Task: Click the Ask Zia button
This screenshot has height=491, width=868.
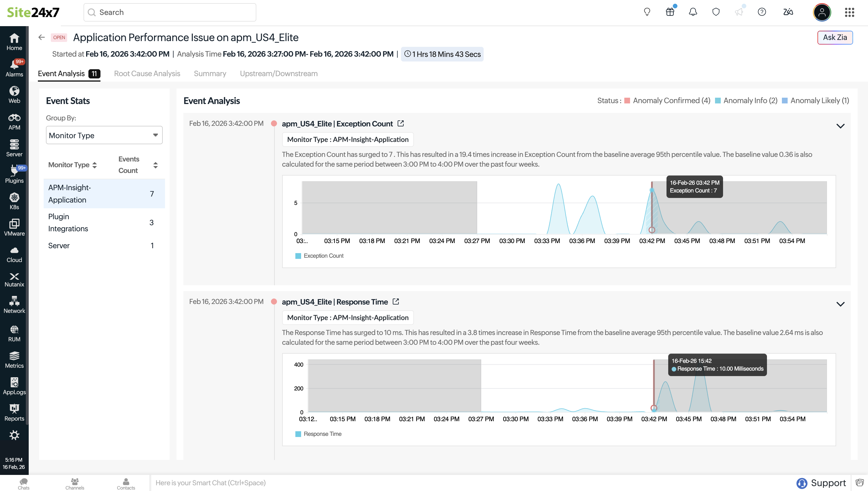Action: pyautogui.click(x=835, y=37)
